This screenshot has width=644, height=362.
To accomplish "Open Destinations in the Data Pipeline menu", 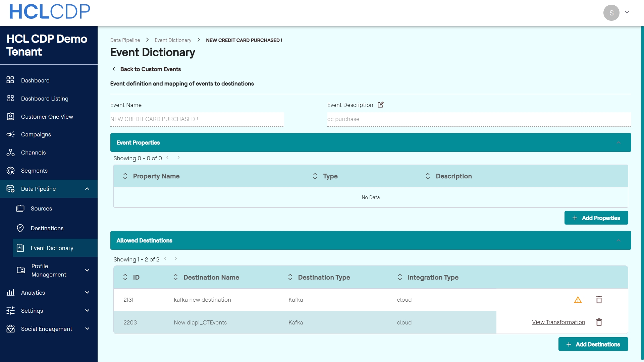I will [47, 228].
